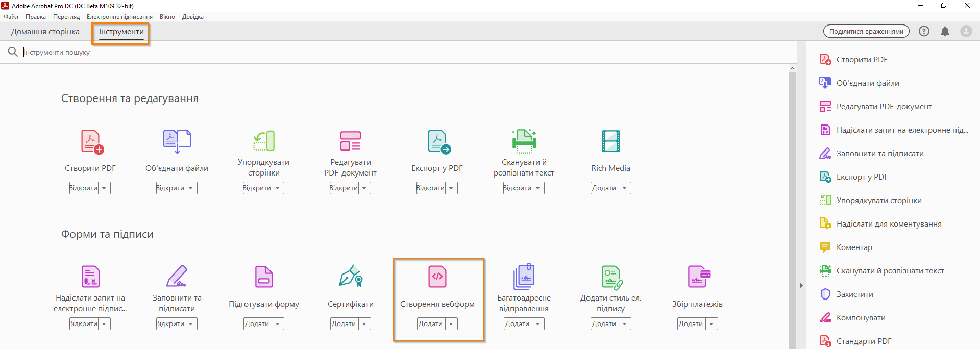Open Компонувати in the right panel

[x=852, y=317]
